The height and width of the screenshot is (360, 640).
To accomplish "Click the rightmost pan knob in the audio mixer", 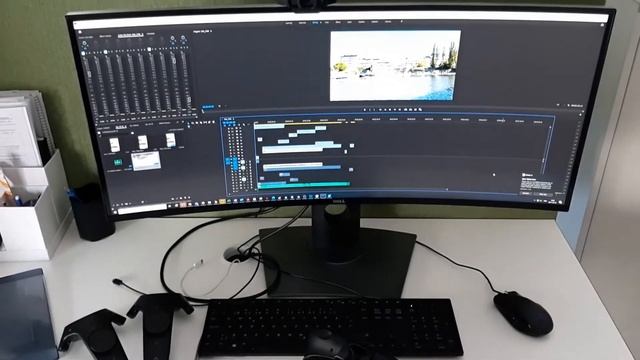I will (183, 39).
